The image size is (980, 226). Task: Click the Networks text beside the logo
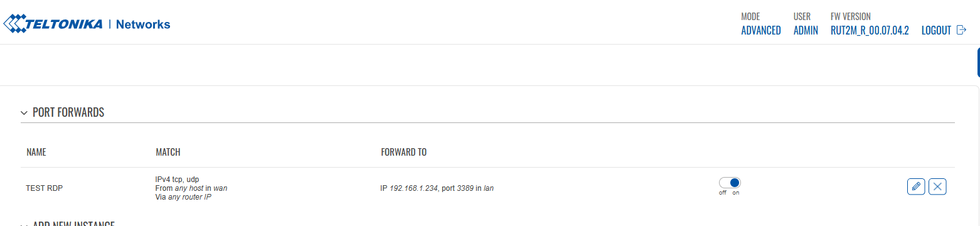pos(143,24)
